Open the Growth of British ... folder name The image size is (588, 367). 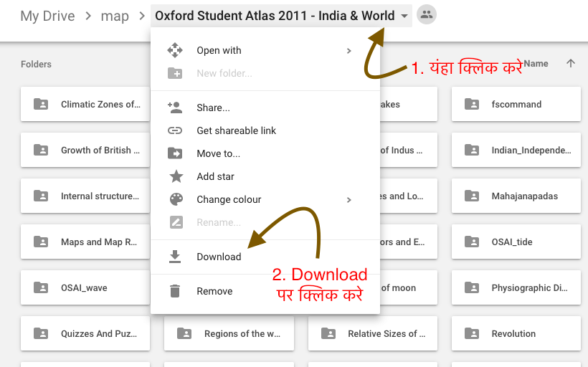coord(100,150)
